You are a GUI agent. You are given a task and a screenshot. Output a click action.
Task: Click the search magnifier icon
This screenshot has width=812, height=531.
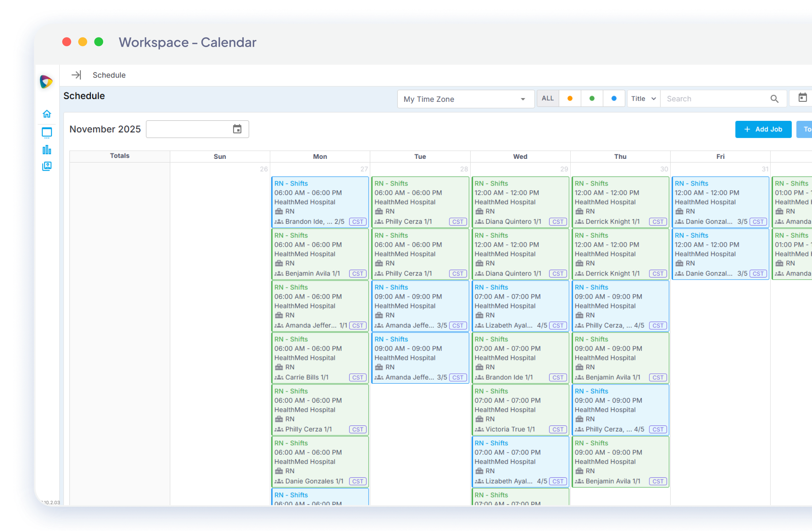(x=774, y=99)
